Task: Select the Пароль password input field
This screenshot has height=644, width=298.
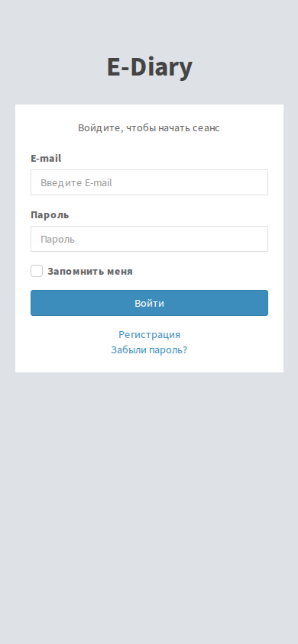Action: click(x=149, y=239)
